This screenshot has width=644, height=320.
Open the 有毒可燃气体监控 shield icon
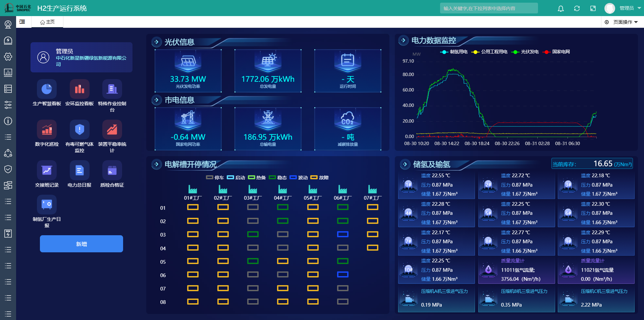pos(79,130)
